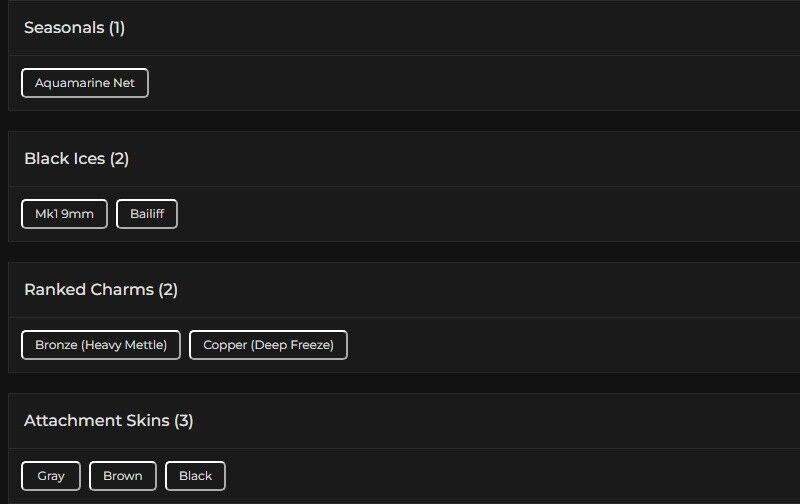Click the Attachment Skins count (3)
The image size is (800, 504).
tap(184, 421)
